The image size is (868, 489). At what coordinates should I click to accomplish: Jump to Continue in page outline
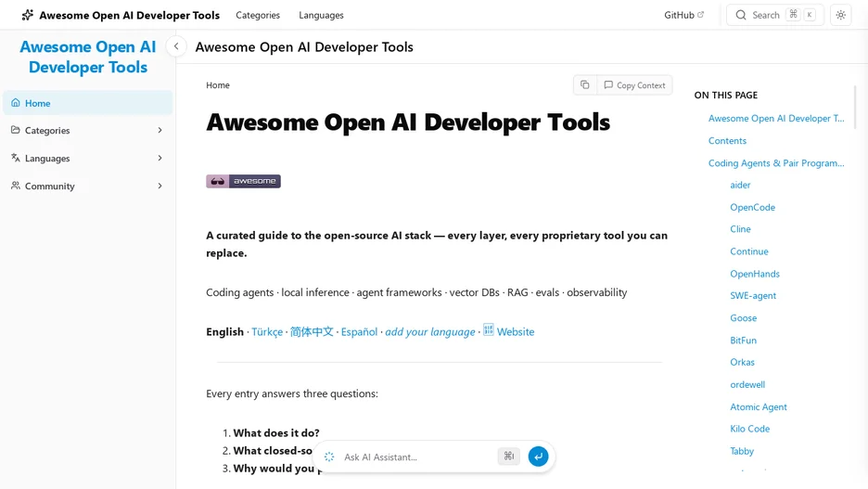(749, 251)
